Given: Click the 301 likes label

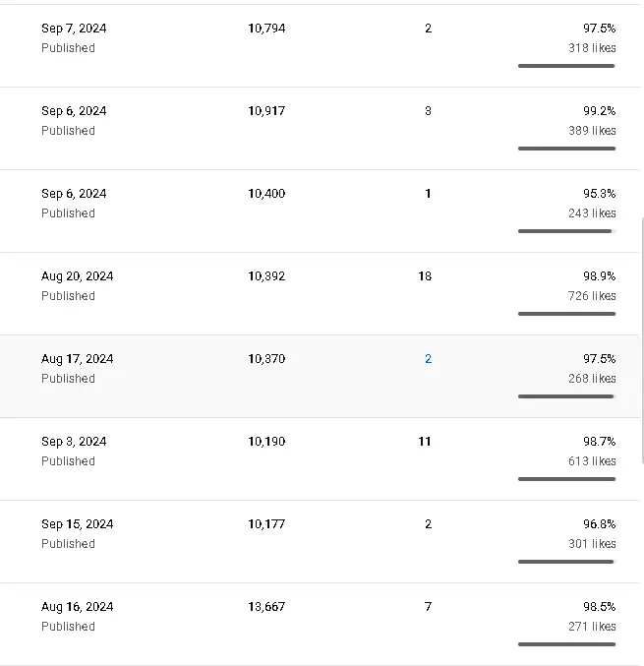Looking at the screenshot, I should [x=592, y=544].
